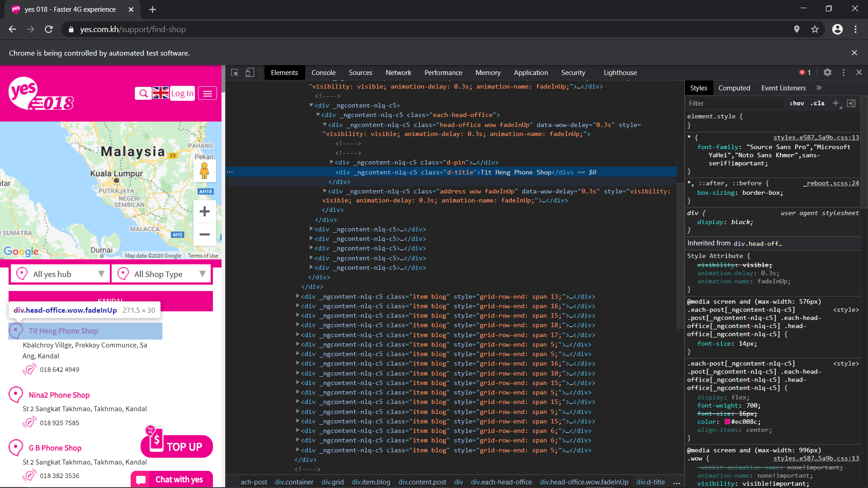Toggle the :hov pseudo-class state panel
868x488 pixels.
[x=797, y=103]
